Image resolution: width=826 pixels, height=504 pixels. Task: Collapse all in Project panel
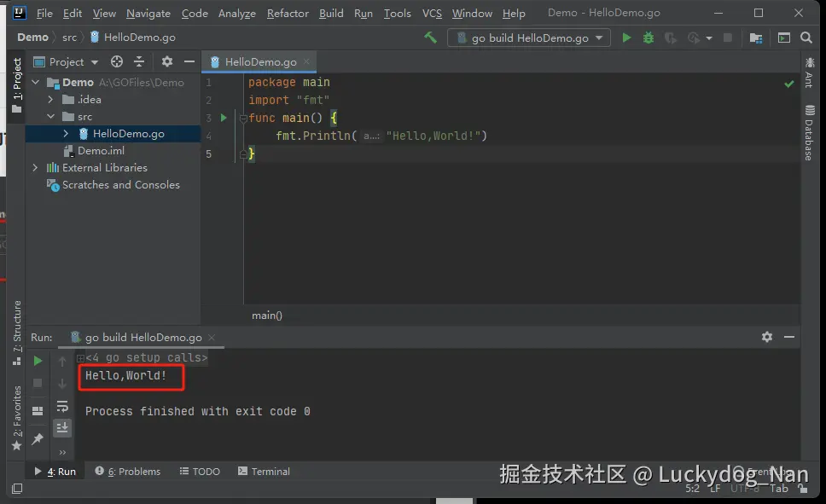click(139, 61)
